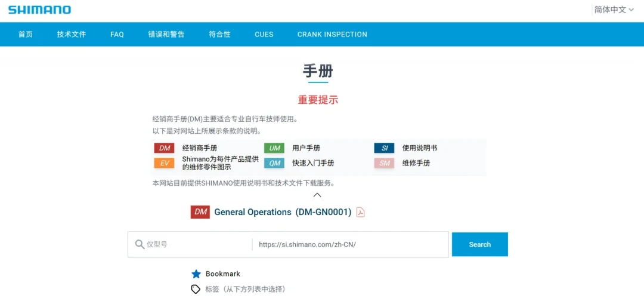Open 符合性 navigation item
The height and width of the screenshot is (301, 644).
pyautogui.click(x=219, y=35)
